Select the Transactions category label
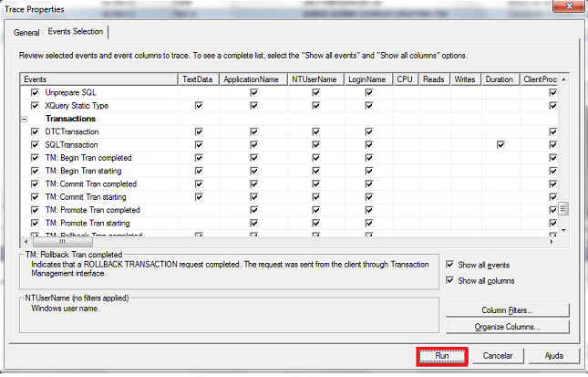The image size is (588, 377). point(70,119)
